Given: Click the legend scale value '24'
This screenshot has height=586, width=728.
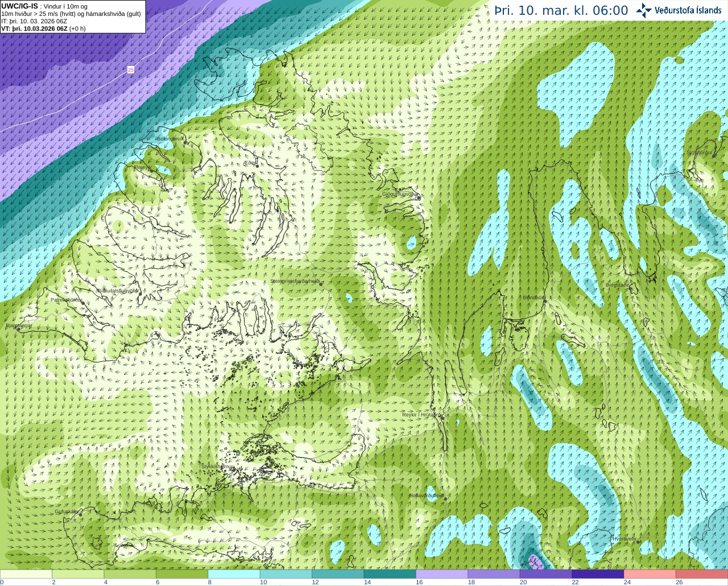Looking at the screenshot, I should (627, 582).
